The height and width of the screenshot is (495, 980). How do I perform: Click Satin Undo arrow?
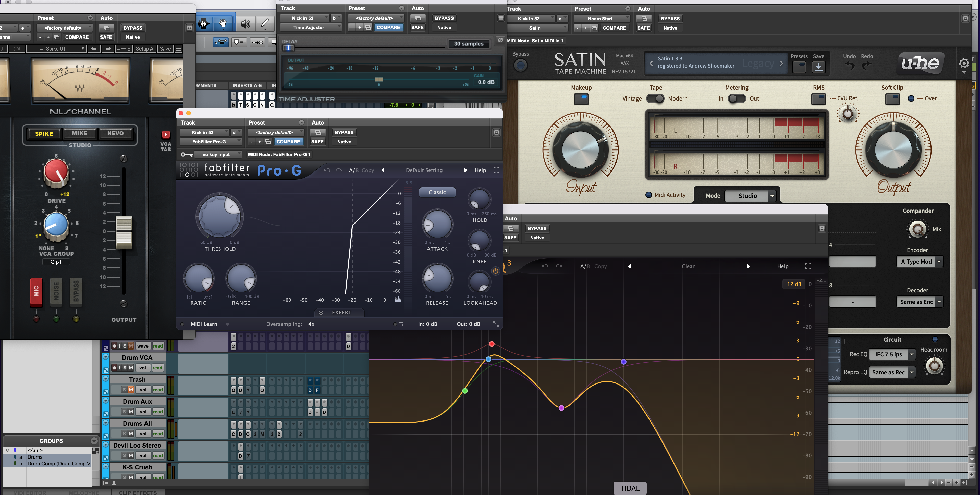pyautogui.click(x=849, y=66)
